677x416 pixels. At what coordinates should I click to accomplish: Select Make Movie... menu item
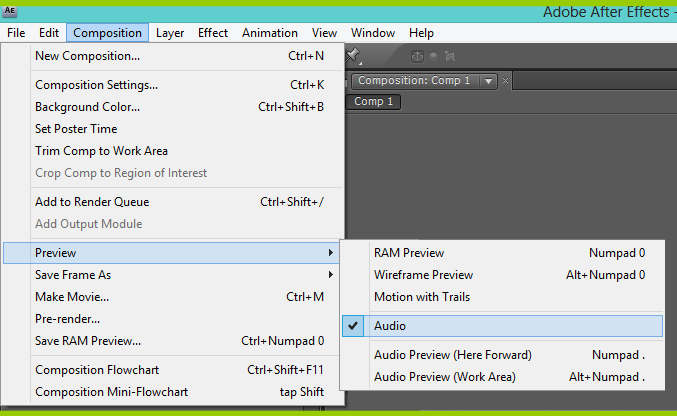click(x=174, y=297)
